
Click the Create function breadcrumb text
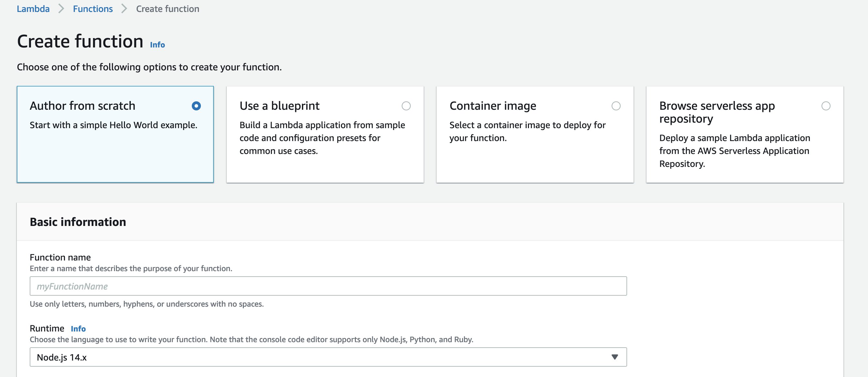click(168, 9)
